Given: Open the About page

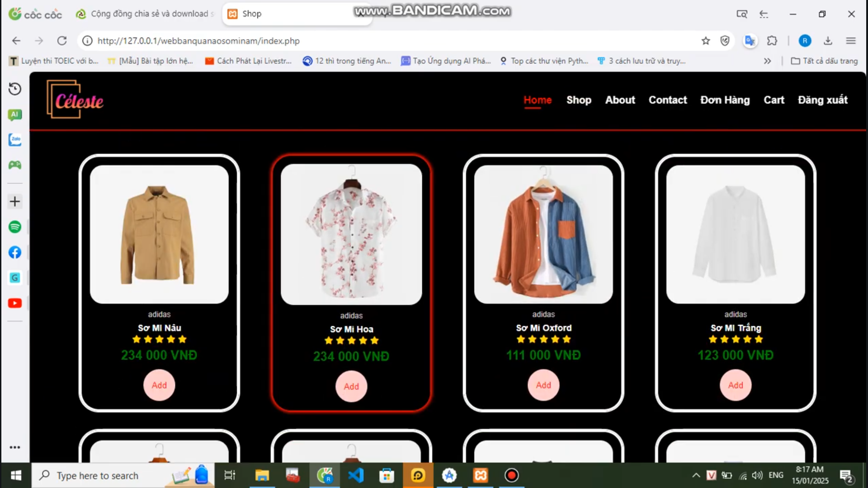Looking at the screenshot, I should (620, 100).
